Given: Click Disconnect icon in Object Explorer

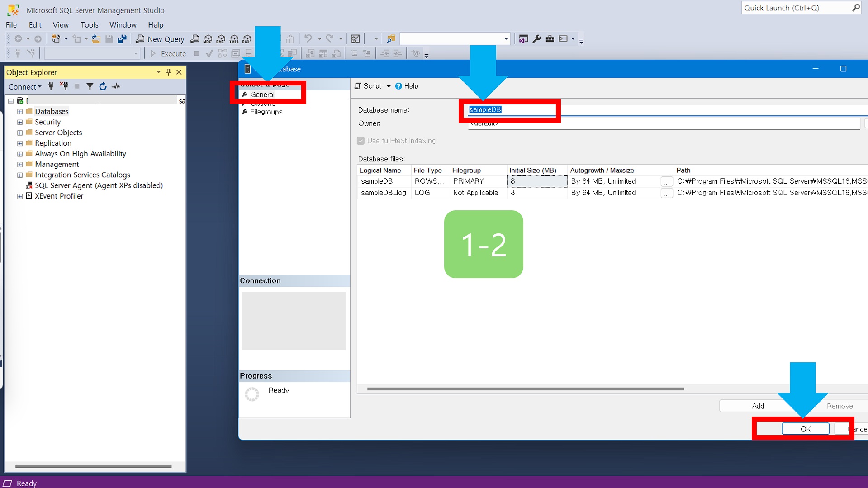Looking at the screenshot, I should pos(64,86).
